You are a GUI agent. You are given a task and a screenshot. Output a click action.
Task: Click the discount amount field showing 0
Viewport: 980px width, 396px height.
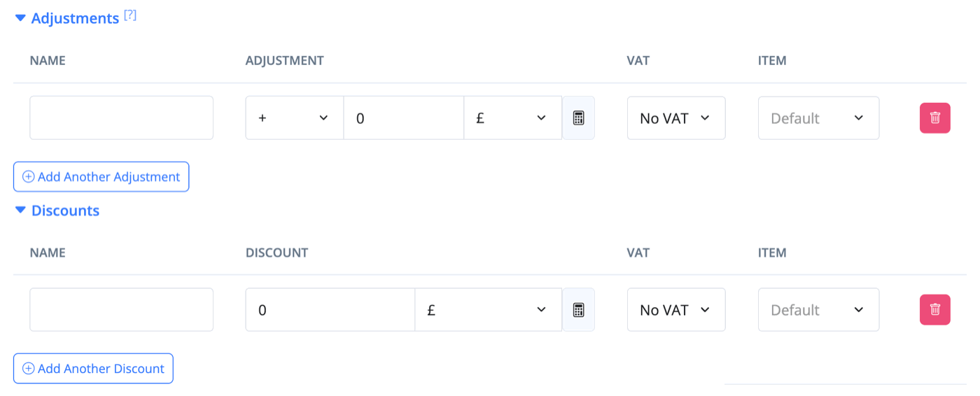(x=330, y=309)
